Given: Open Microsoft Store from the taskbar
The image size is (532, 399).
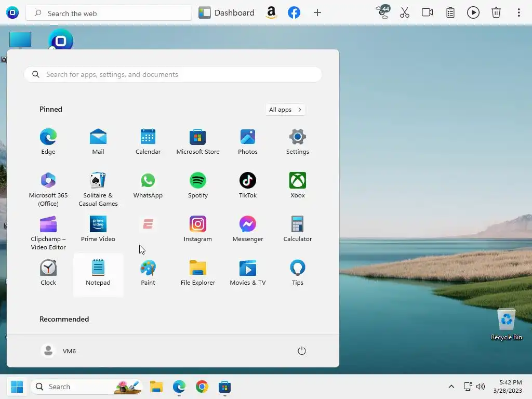Looking at the screenshot, I should (224, 387).
